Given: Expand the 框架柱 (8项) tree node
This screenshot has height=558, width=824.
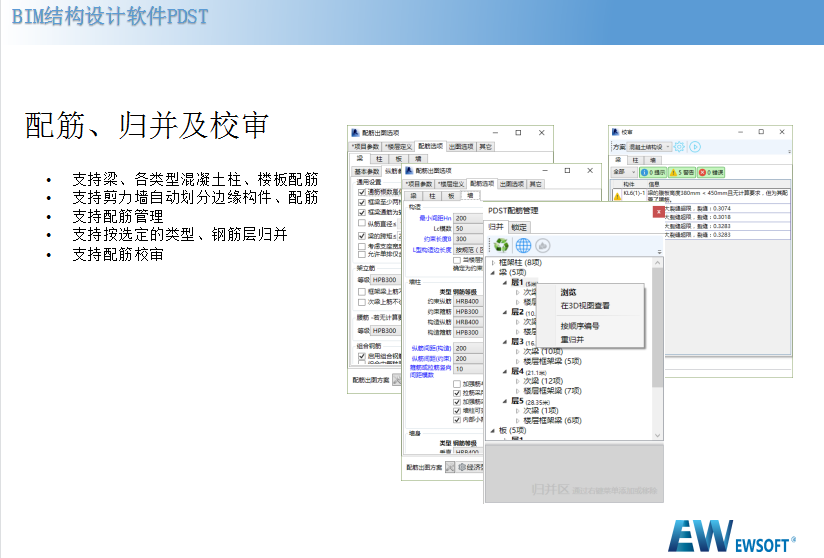Looking at the screenshot, I should (493, 262).
